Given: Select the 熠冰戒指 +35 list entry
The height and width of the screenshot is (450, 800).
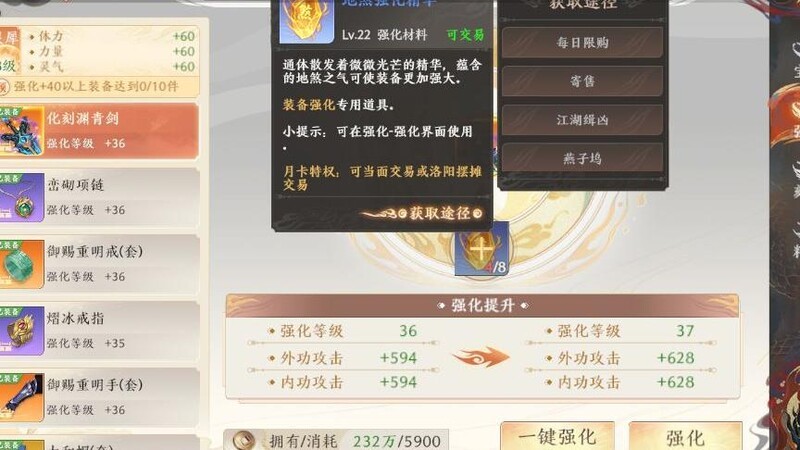Looking at the screenshot, I should click(99, 331).
